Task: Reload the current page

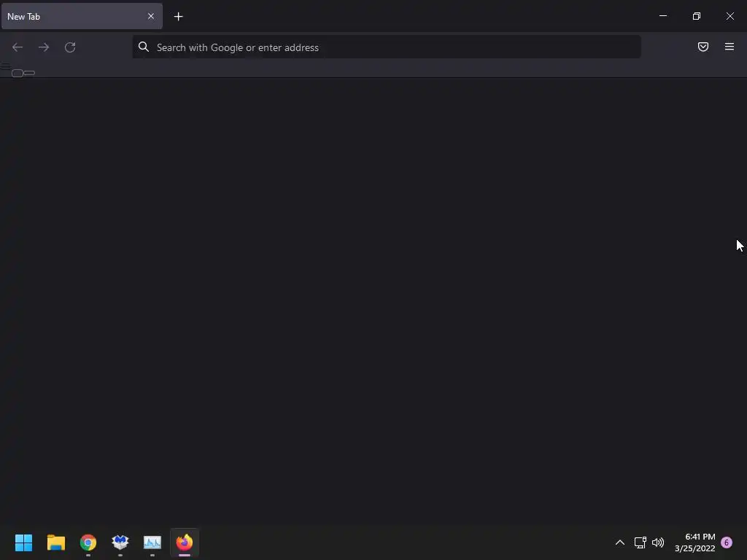Action: 70,47
